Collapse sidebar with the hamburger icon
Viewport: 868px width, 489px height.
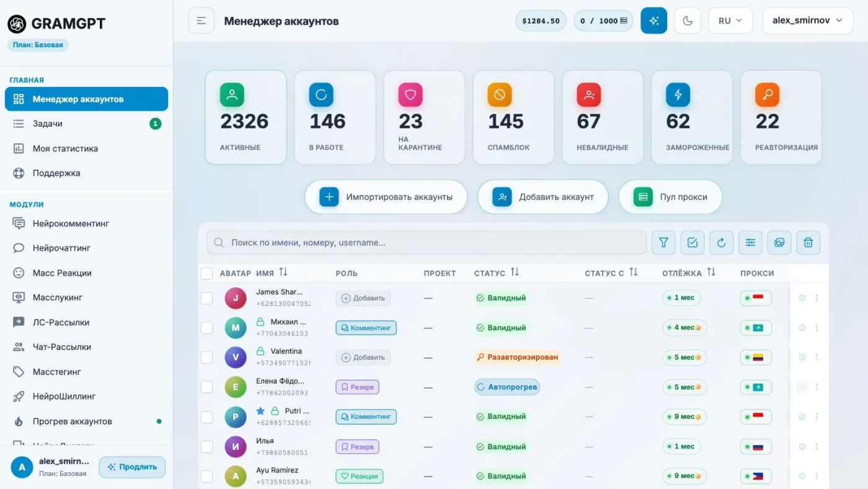point(201,20)
